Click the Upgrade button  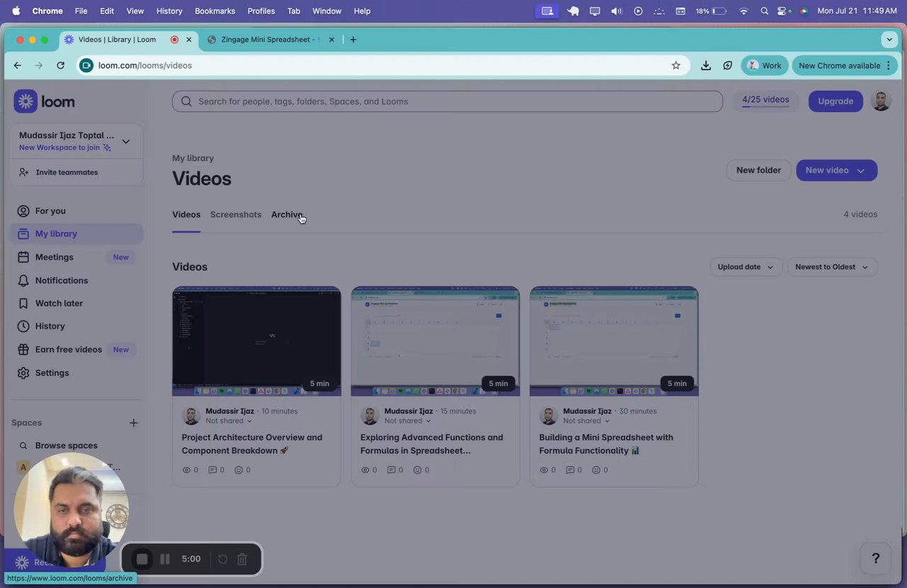pyautogui.click(x=835, y=101)
